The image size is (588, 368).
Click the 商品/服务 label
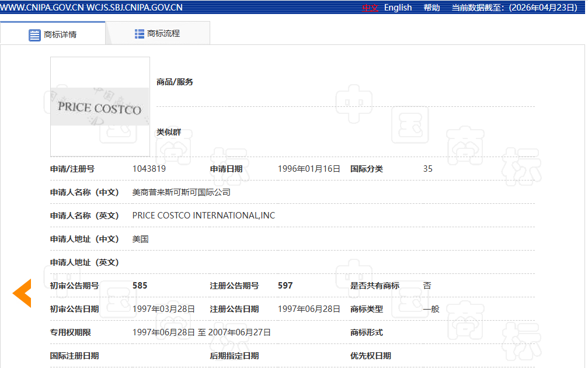(175, 82)
